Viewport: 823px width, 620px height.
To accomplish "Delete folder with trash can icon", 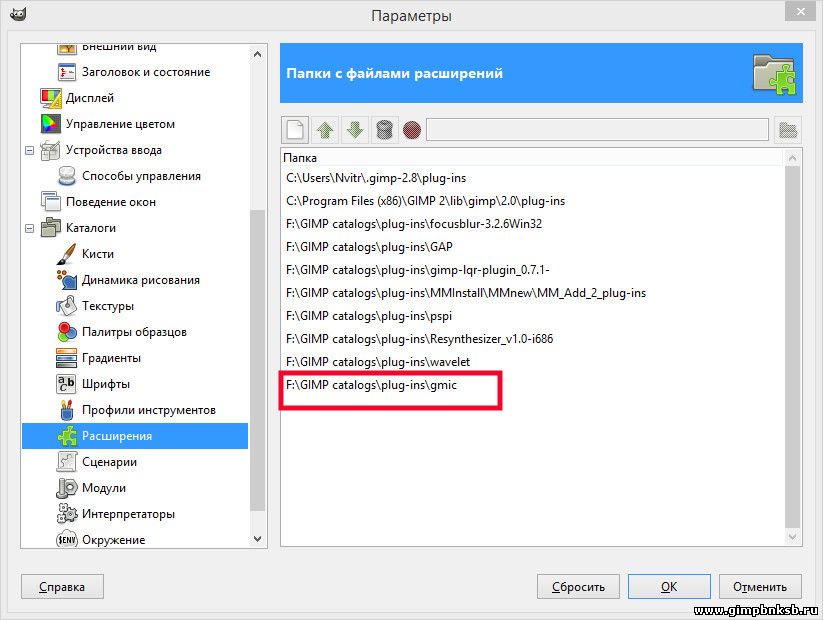I will pos(385,130).
